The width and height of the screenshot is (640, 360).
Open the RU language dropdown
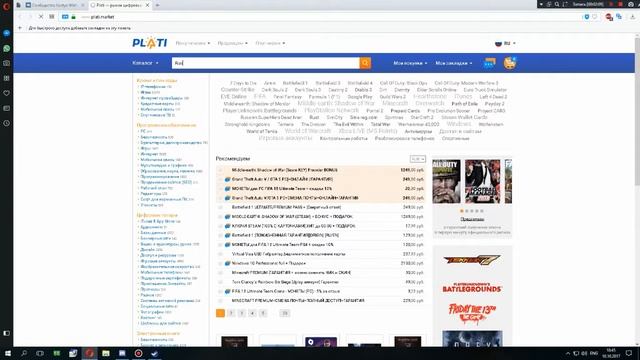point(505,43)
